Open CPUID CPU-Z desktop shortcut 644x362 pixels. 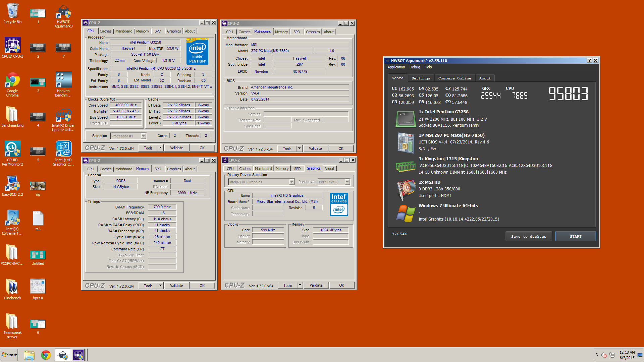pos(12,48)
